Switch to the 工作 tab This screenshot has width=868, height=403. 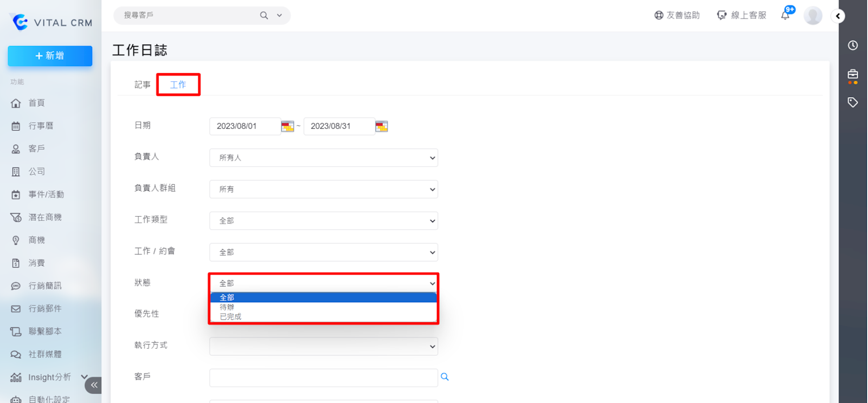tap(178, 85)
